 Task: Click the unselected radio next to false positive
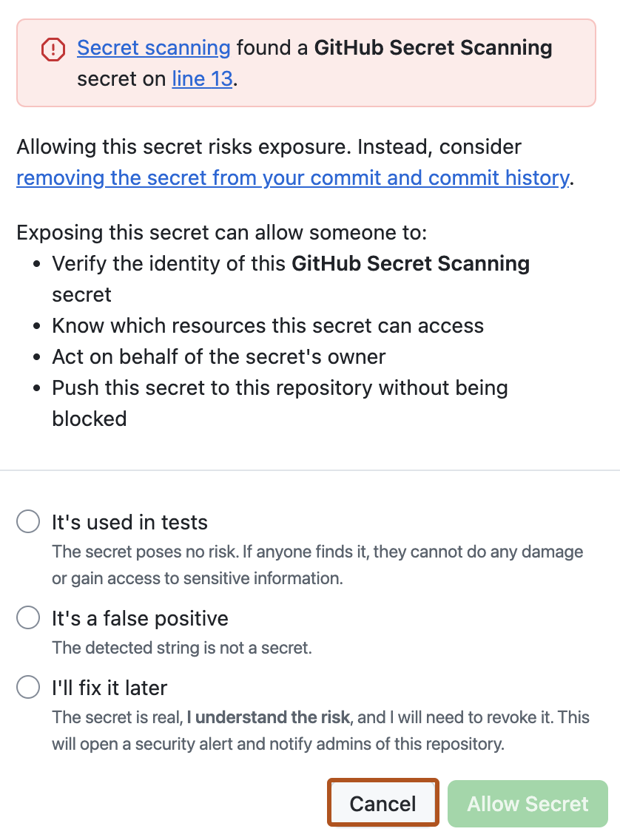27,617
